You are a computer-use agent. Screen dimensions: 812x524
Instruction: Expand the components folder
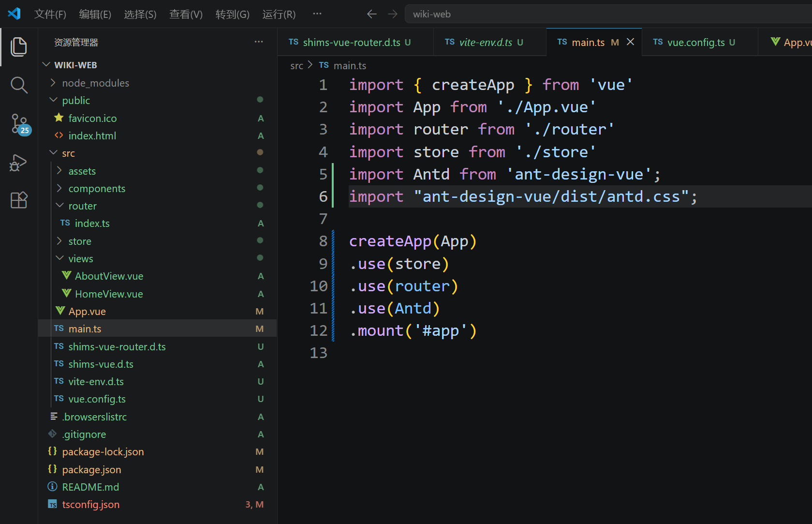pyautogui.click(x=97, y=189)
